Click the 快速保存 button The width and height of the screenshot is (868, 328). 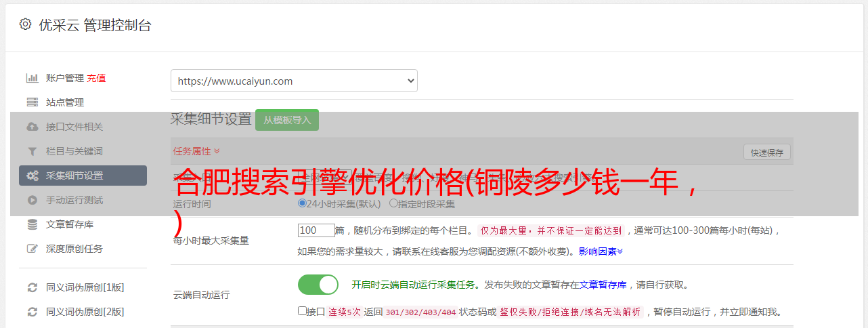click(767, 152)
